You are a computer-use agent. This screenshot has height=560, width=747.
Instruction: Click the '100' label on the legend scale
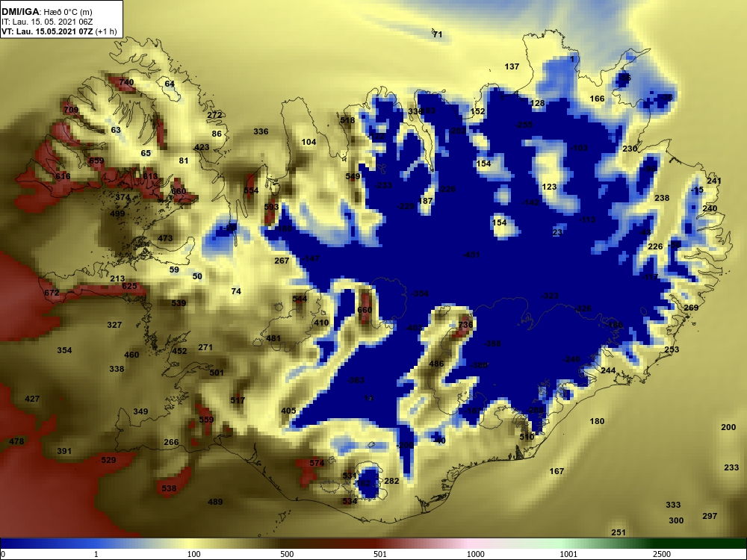[194, 554]
